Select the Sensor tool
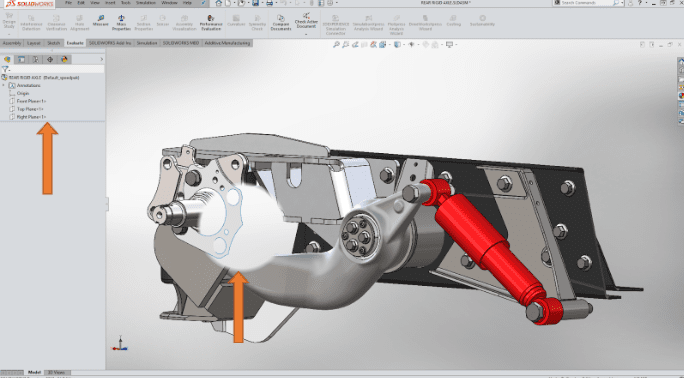This screenshot has width=684, height=378. click(x=163, y=20)
